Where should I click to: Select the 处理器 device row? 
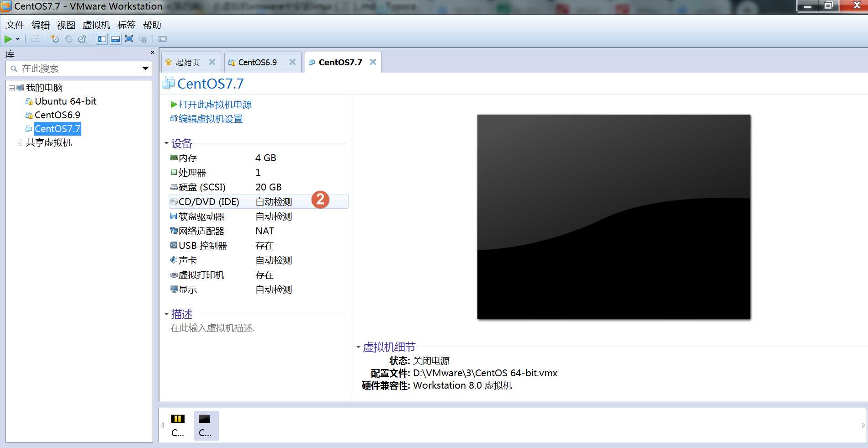[x=258, y=173]
